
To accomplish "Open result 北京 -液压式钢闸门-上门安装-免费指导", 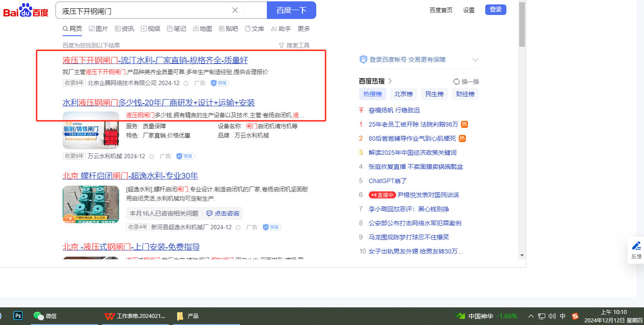I will point(131,247).
